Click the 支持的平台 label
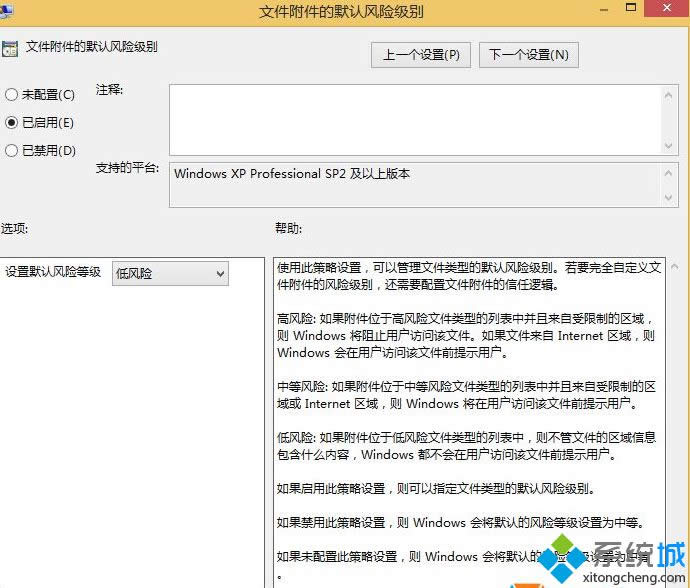This screenshot has height=588, width=690. [x=127, y=168]
